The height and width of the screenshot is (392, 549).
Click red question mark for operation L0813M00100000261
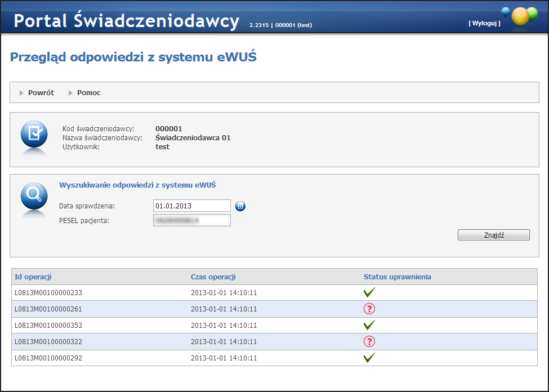coord(369,309)
